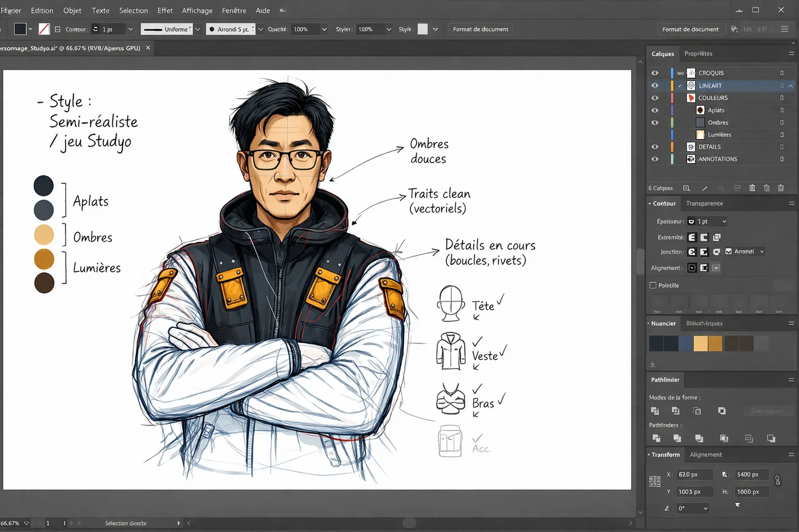Open the Arrondi 5 pt brush dropdown

pyautogui.click(x=261, y=29)
